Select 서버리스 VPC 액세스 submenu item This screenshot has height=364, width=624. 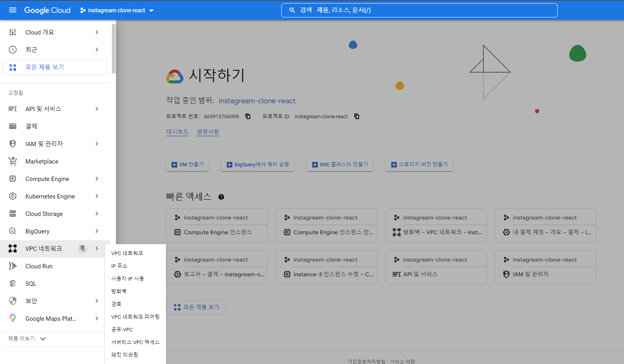tap(135, 342)
